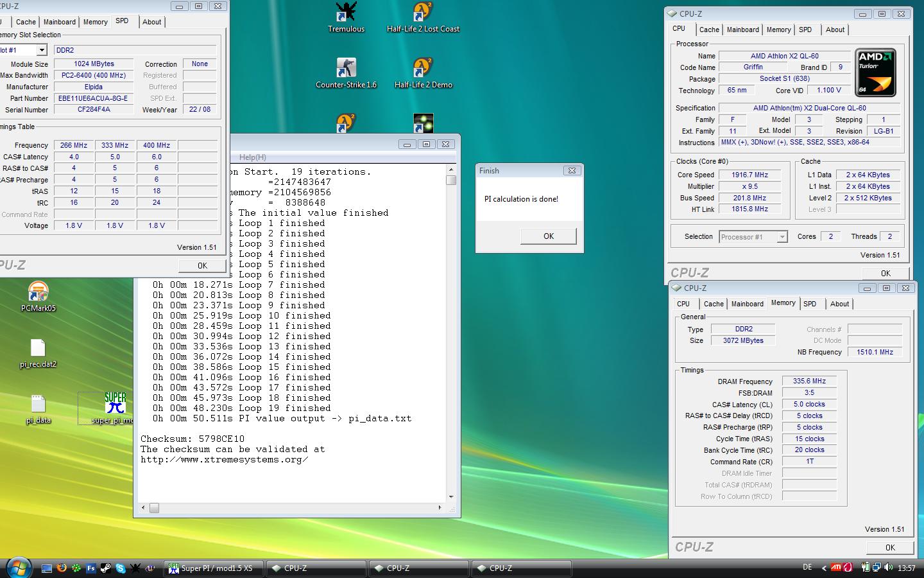Click the Show Desktop quick launch icon

(x=46, y=568)
